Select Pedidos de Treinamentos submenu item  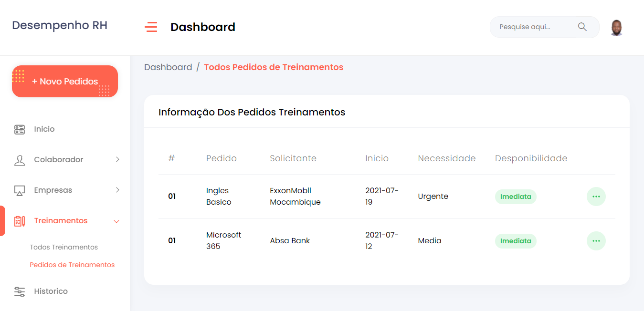click(x=72, y=265)
